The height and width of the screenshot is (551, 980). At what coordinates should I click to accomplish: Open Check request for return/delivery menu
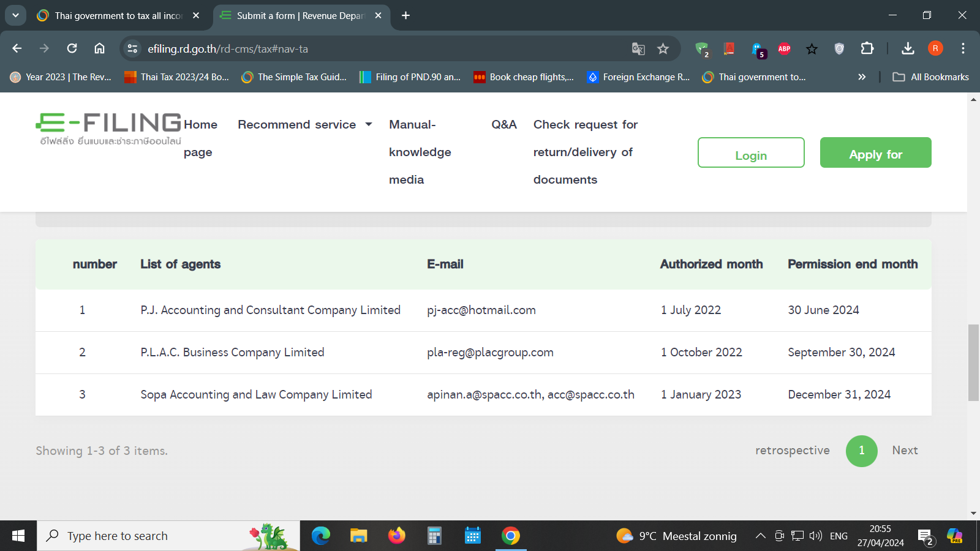coord(586,152)
